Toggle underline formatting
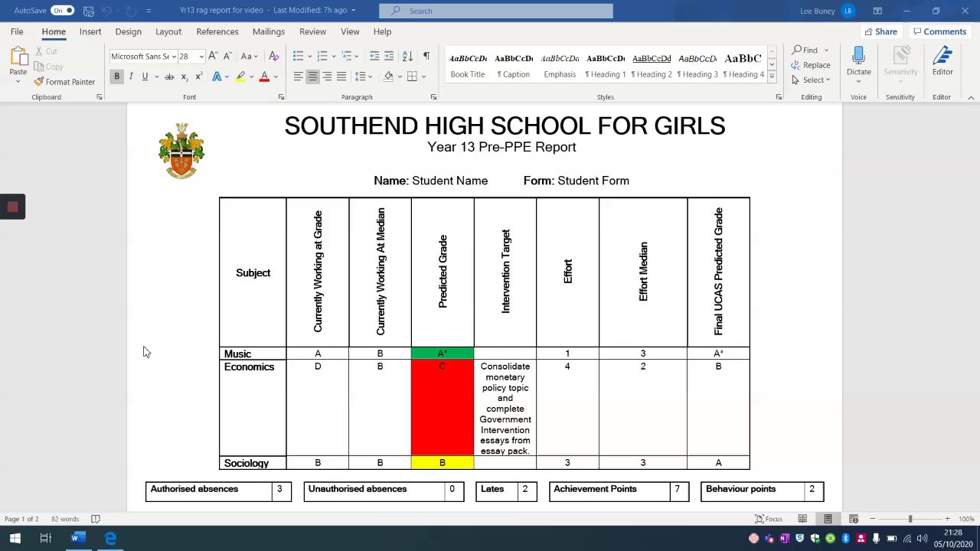 (x=145, y=77)
